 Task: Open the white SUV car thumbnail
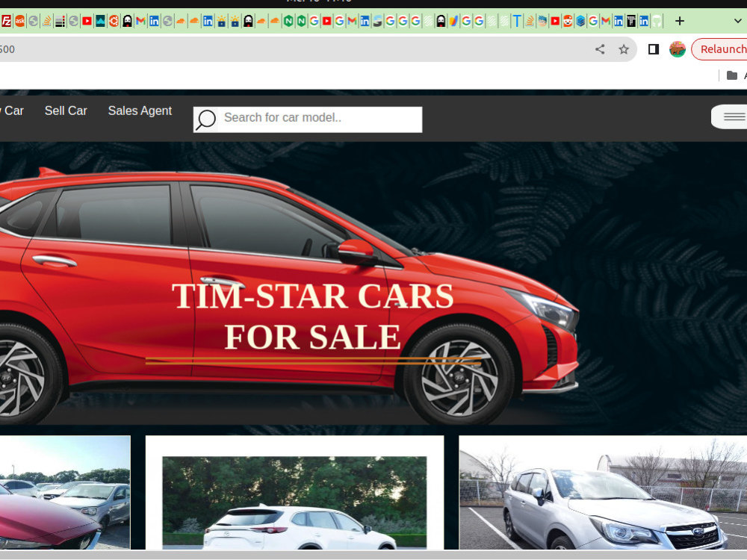click(294, 503)
